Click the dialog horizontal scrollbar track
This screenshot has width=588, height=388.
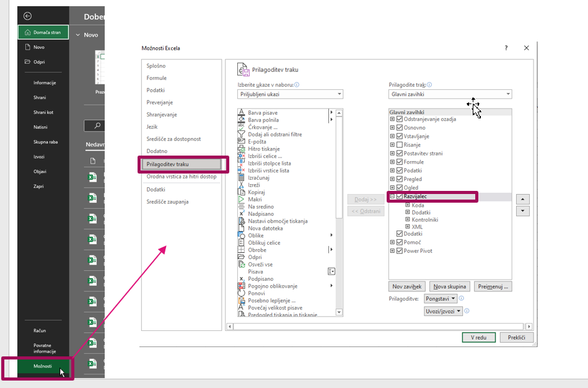[x=378, y=327]
